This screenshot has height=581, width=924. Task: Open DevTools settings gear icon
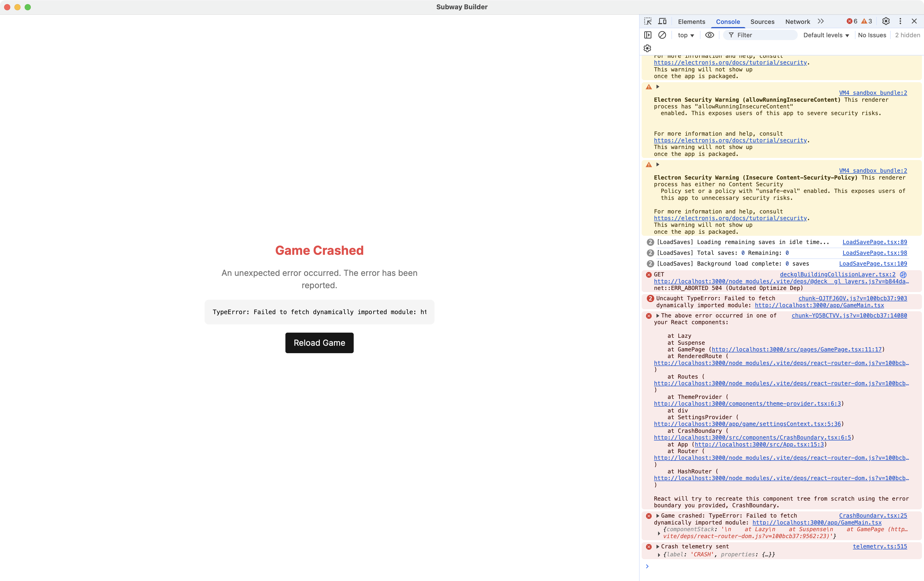pos(885,22)
